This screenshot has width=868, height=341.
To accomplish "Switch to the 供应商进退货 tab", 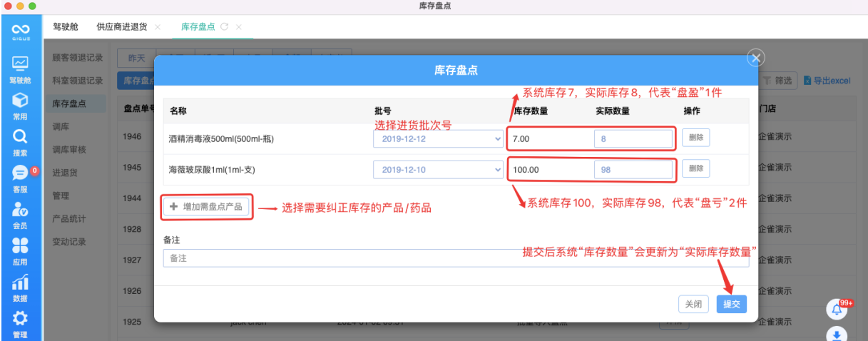I will [x=122, y=26].
